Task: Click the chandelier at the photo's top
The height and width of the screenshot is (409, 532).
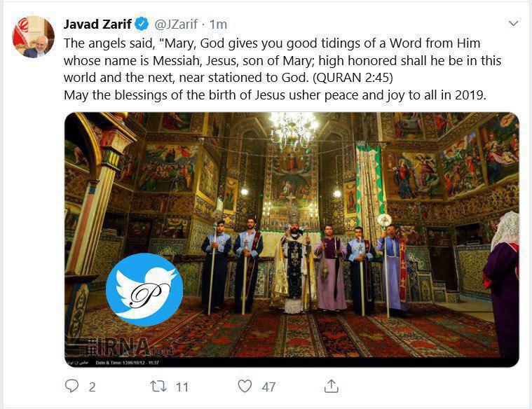Action: [294, 130]
